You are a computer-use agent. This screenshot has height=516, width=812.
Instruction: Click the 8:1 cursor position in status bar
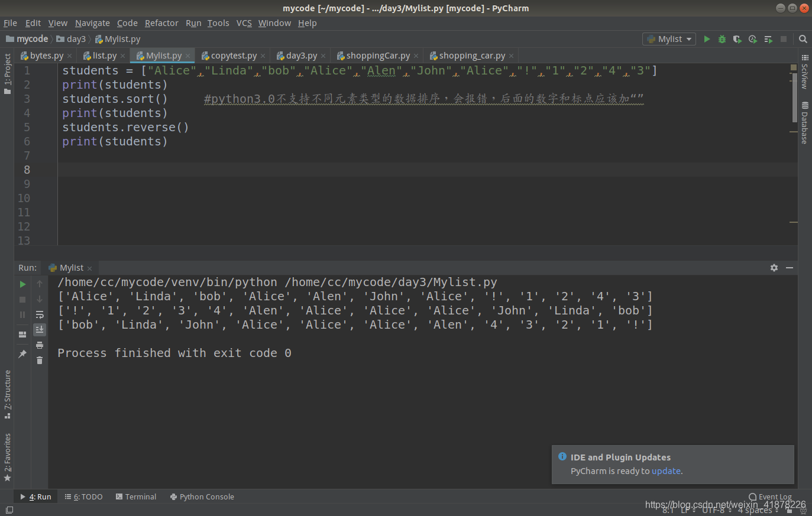pyautogui.click(x=668, y=510)
